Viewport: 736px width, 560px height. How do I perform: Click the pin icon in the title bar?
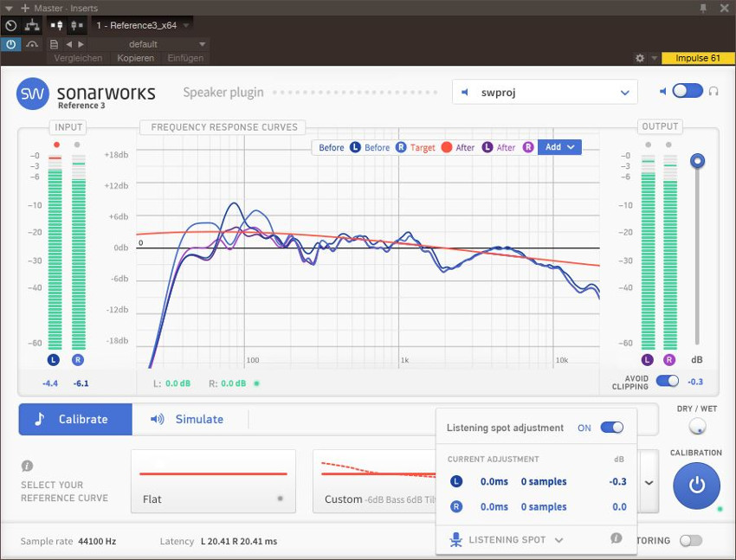tap(703, 8)
